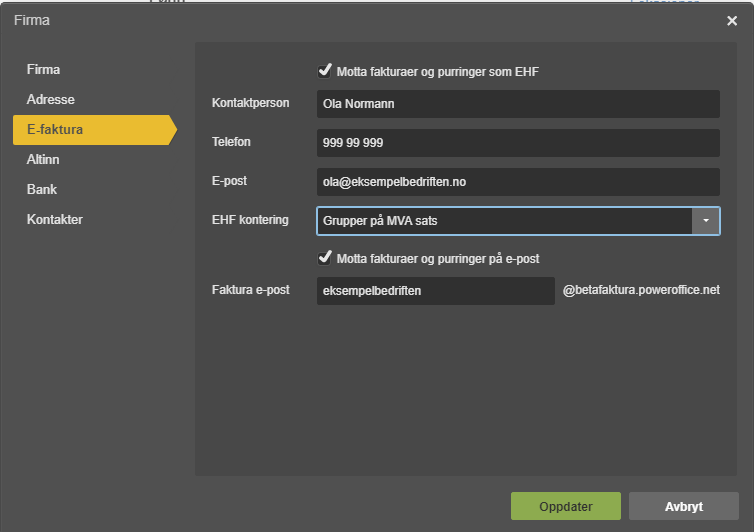Open the Adresse section

51,100
